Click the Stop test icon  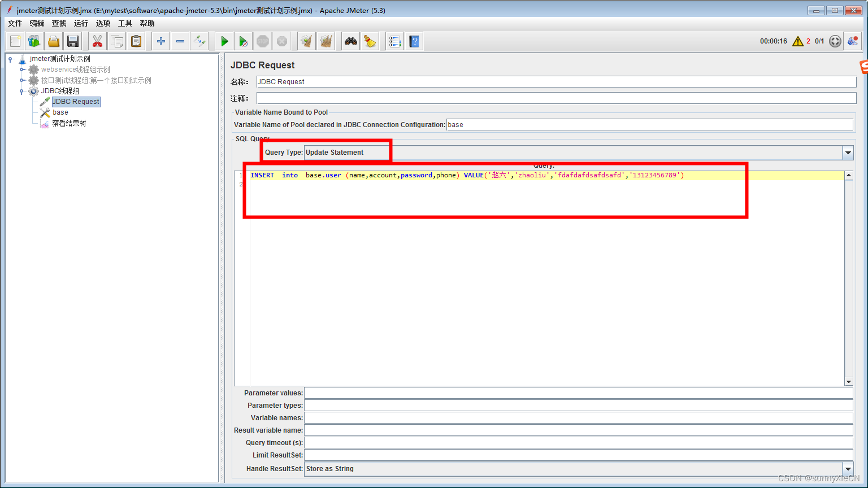tap(263, 41)
